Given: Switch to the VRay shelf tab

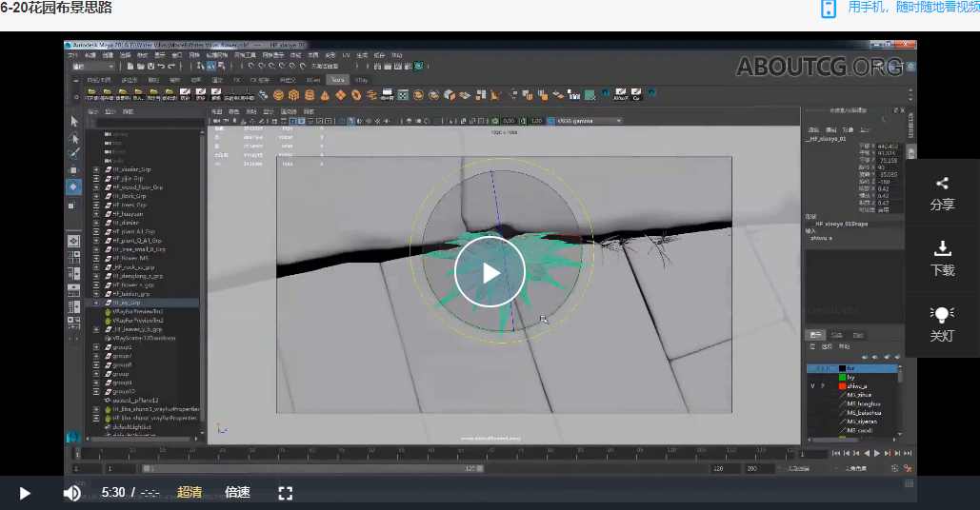Looking at the screenshot, I should pos(361,80).
